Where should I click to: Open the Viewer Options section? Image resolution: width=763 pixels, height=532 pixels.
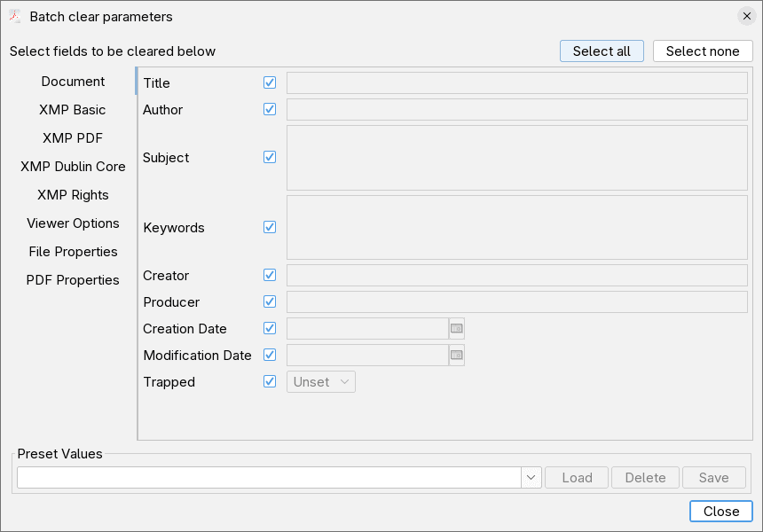[x=73, y=223]
